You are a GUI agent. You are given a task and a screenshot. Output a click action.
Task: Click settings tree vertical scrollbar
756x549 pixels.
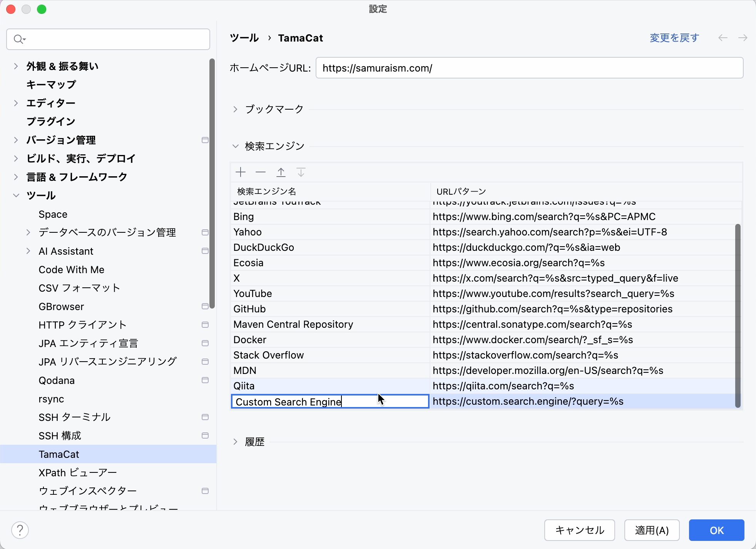[x=212, y=183]
